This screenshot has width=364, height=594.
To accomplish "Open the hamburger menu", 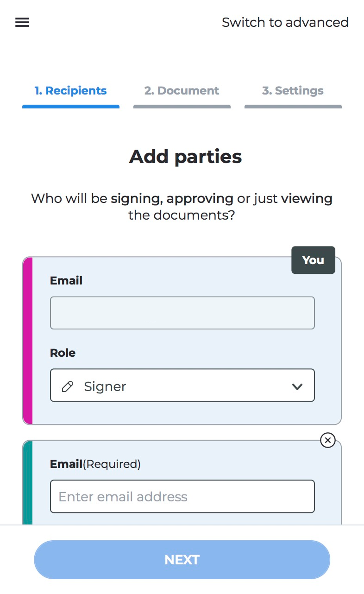I will (22, 22).
